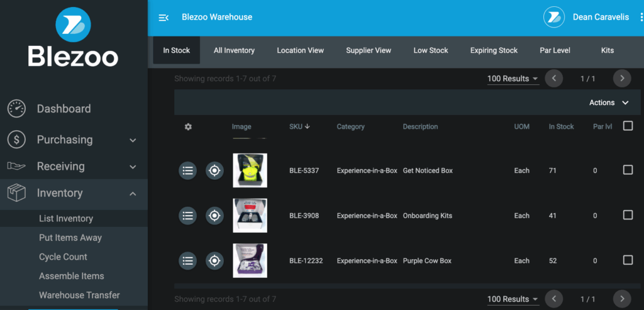Click SKU text BLE-5337
The height and width of the screenshot is (310, 644).
tap(304, 170)
